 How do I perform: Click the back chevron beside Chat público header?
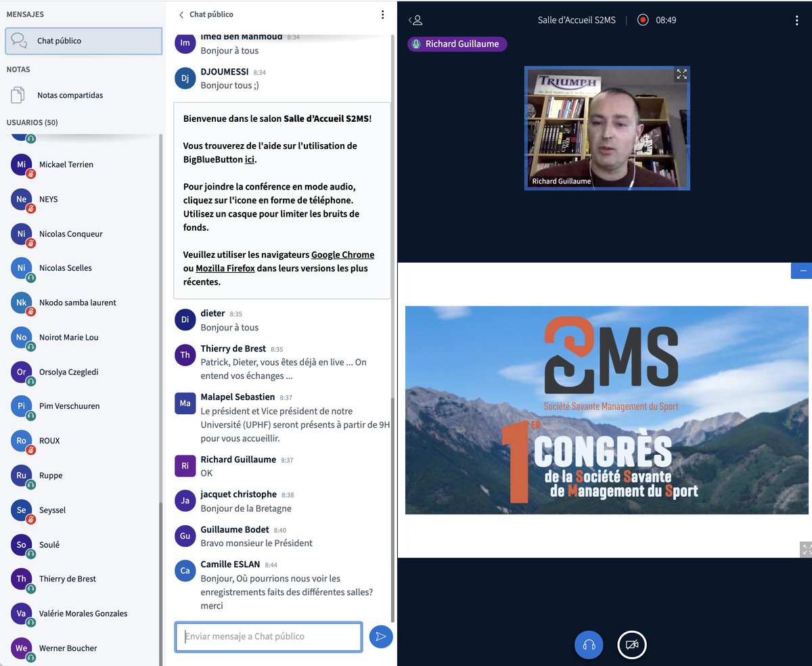click(x=181, y=14)
